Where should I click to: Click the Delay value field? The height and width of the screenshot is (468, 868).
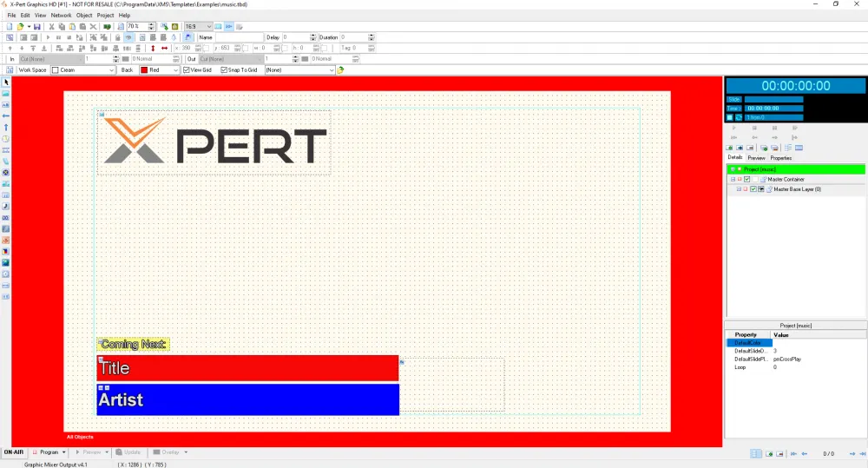pos(296,37)
